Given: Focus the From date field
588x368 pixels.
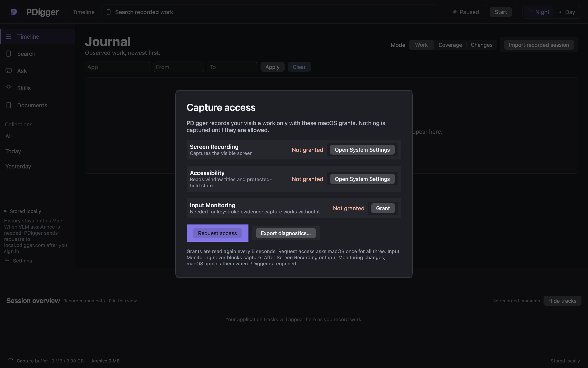Looking at the screenshot, I should coord(179,67).
